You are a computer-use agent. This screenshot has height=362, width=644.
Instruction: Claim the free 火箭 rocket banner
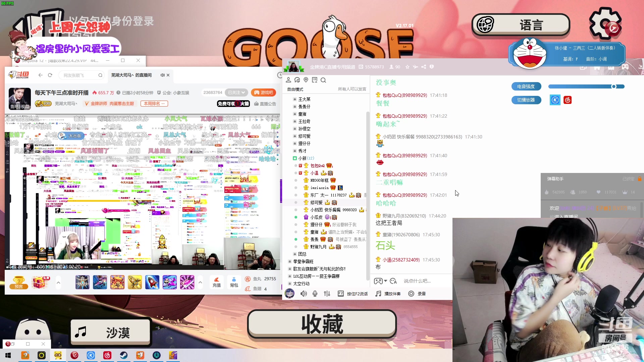click(x=233, y=104)
